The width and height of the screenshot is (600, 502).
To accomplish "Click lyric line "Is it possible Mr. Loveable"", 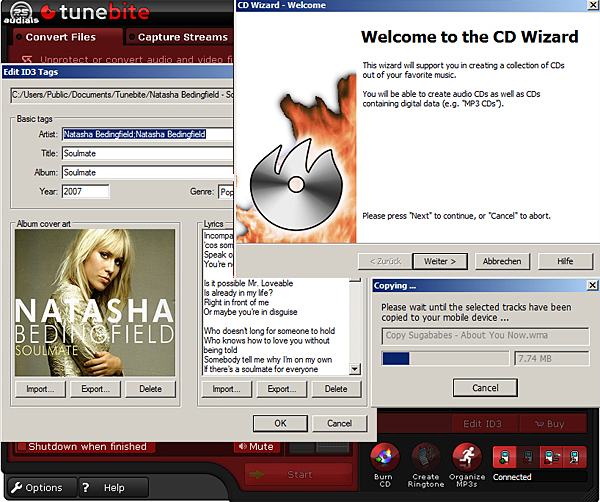I will click(x=248, y=283).
